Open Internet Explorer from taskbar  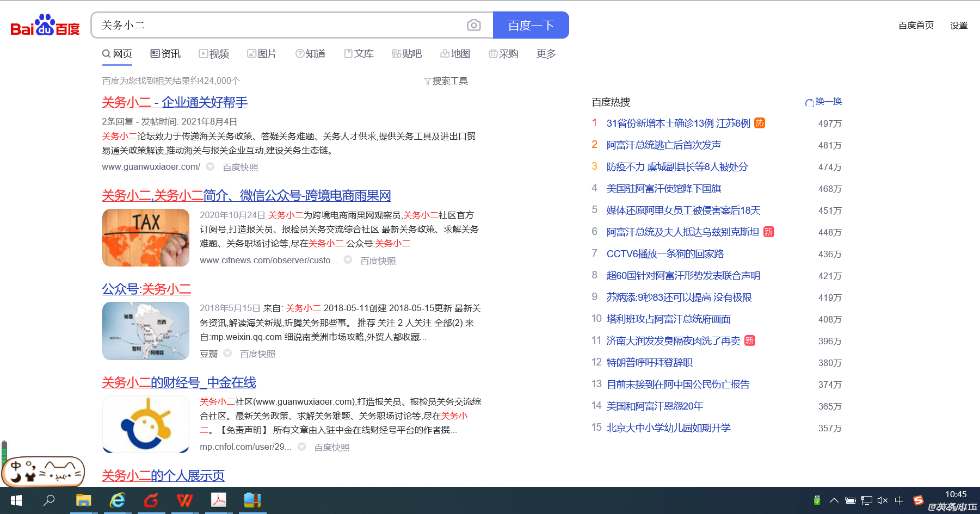click(x=118, y=500)
